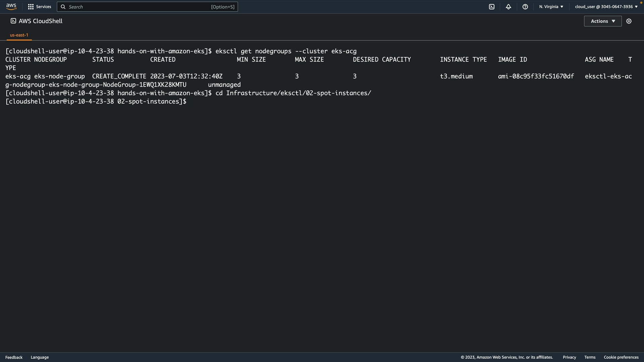
Task: Click the magnifier icon in search bar
Action: [x=63, y=7]
